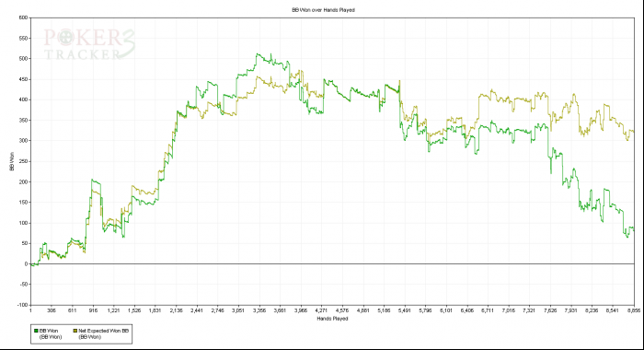
Task: Click the 350 y-axis label
Action: (x=23, y=121)
